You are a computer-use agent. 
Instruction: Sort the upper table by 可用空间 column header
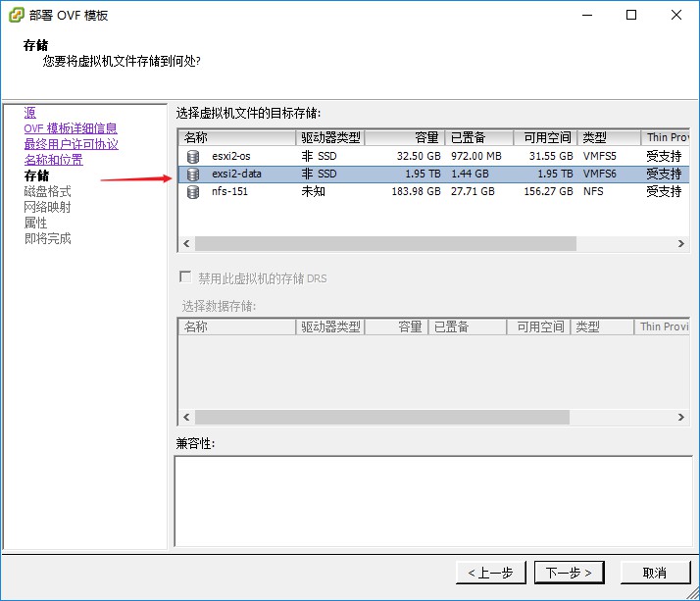point(545,137)
